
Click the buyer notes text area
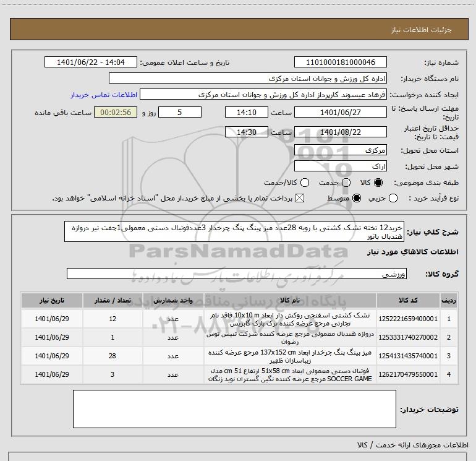(x=234, y=409)
